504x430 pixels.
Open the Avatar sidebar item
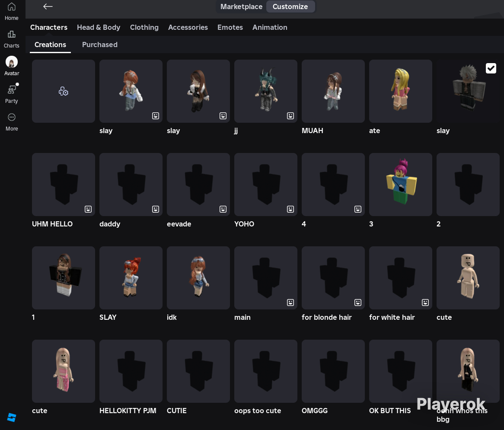(12, 66)
